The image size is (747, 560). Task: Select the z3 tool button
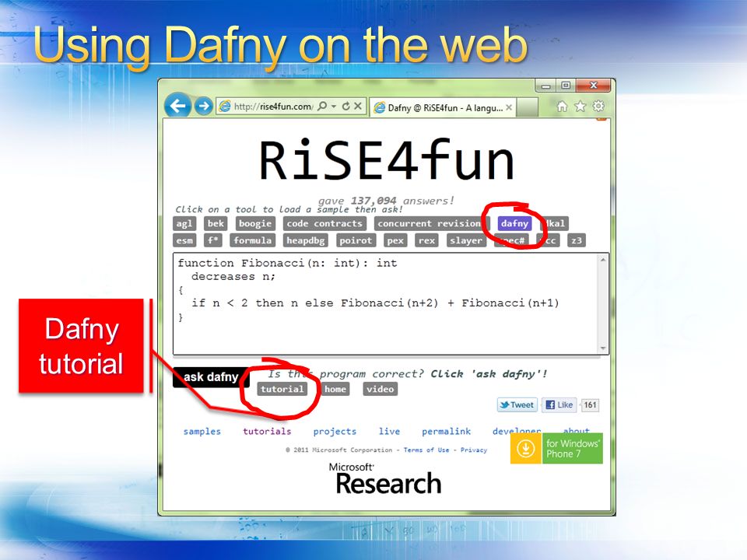(576, 240)
